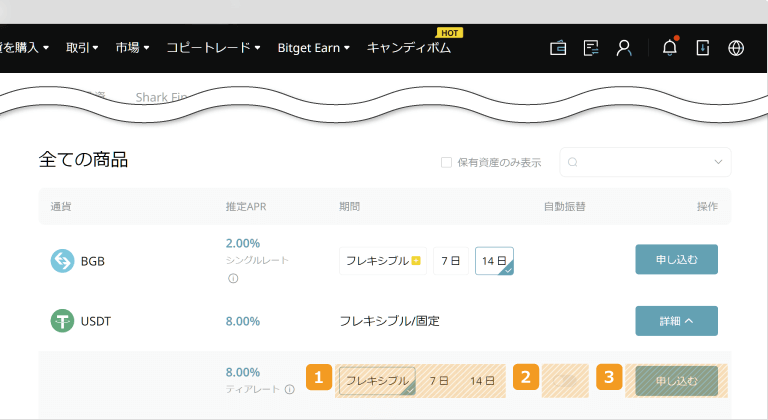Viewport: 768px width, 420px height.
Task: Click the 8.00% value above ティアレート
Action: tap(242, 372)
